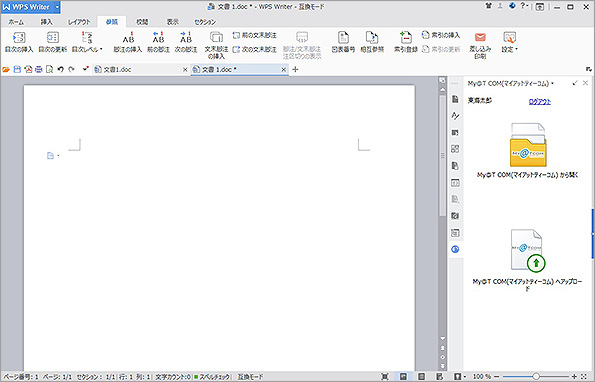Image resolution: width=595 pixels, height=382 pixels.
Task: Close the My@T COM side panel
Action: click(x=586, y=83)
